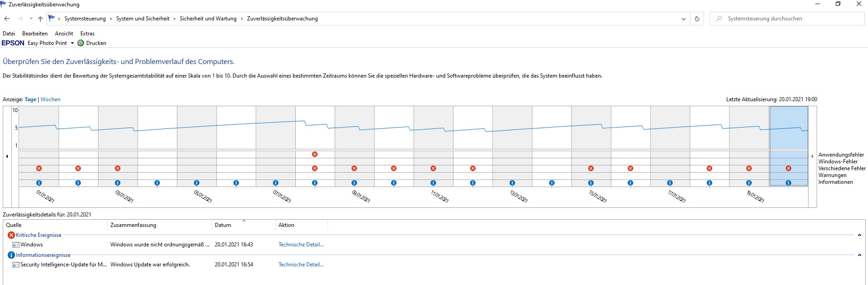Open the Ansicht menu
Viewport: 868px width, 285px height.
pos(64,34)
